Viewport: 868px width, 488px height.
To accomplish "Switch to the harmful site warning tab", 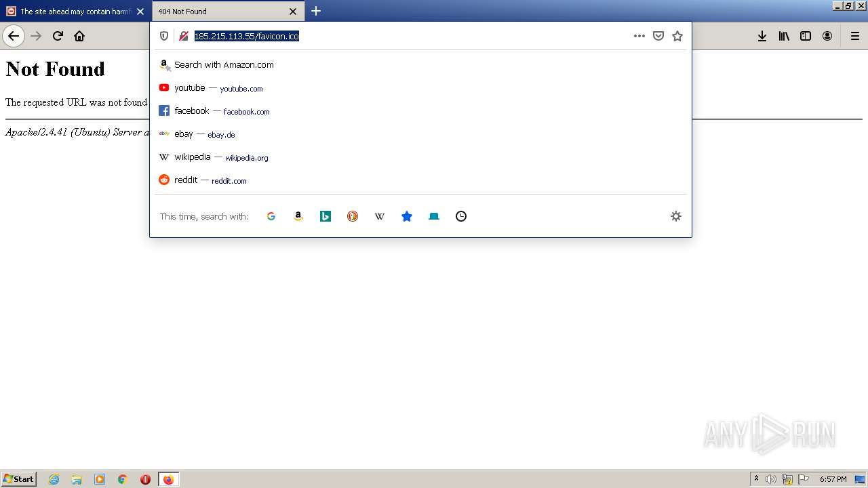I will (x=75, y=12).
